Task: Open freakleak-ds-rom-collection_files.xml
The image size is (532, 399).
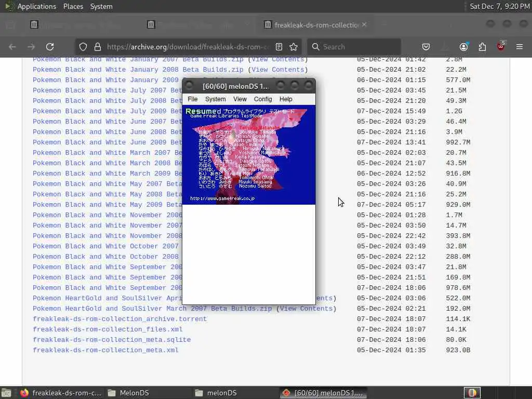Action: [x=108, y=329]
